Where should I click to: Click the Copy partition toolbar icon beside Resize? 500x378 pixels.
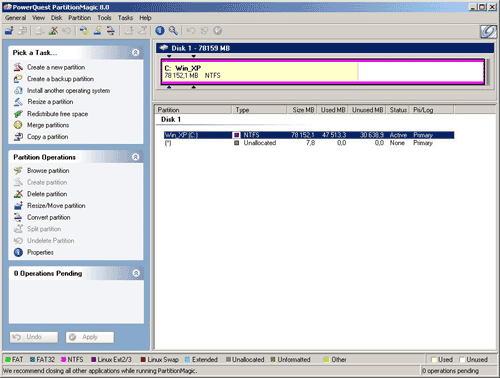click(x=22, y=31)
